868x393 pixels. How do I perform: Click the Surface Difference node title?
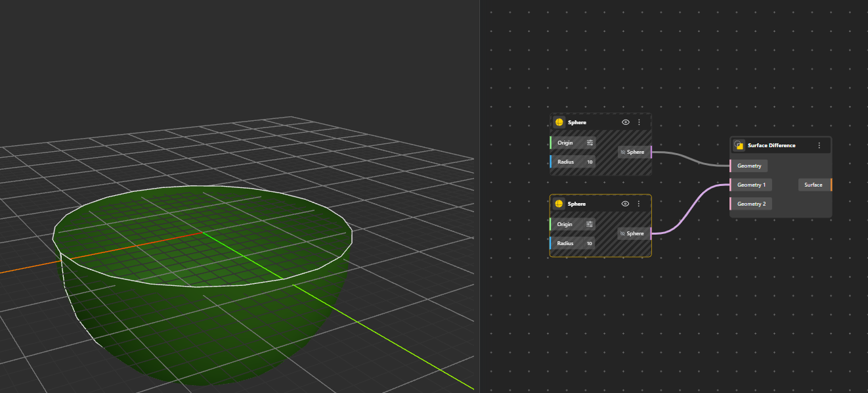pos(771,145)
